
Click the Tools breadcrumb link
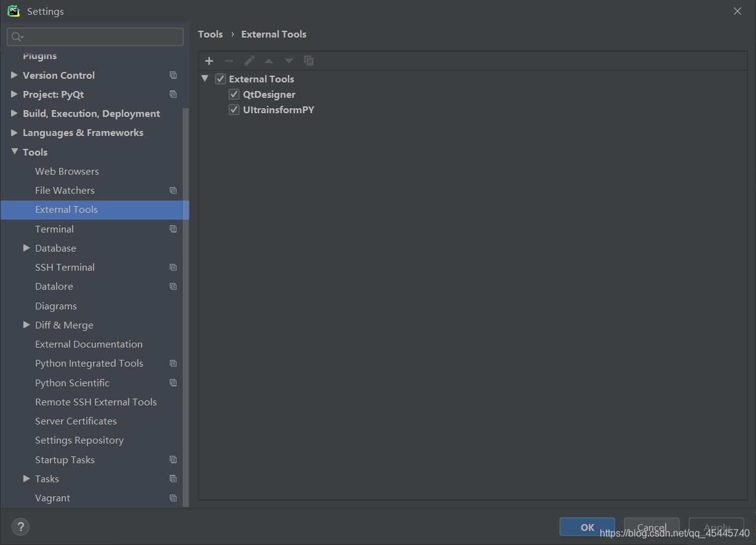210,34
